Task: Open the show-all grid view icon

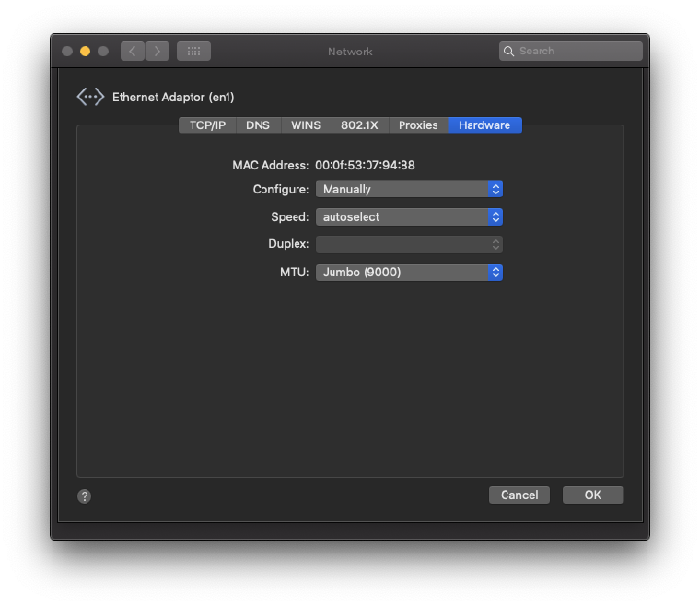Action: (x=193, y=51)
